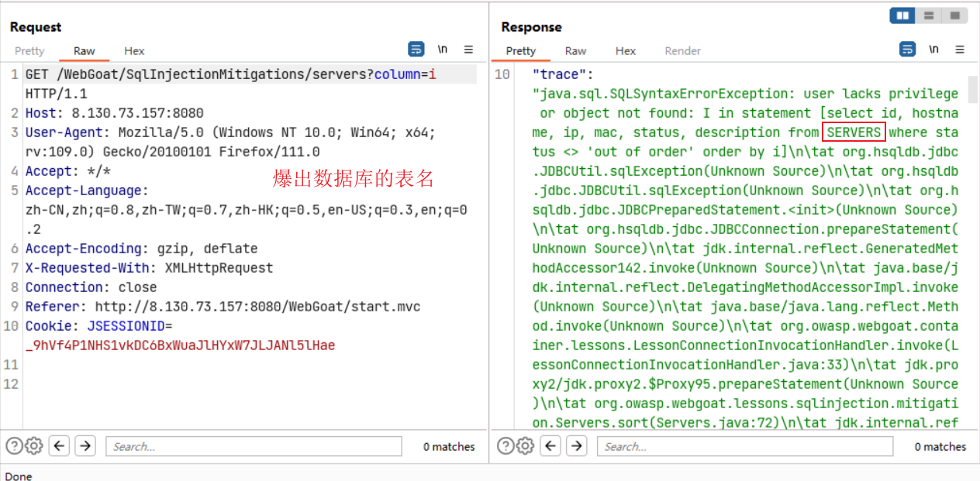Toggle non-printable characters \n in Request panel
The height and width of the screenshot is (481, 980).
(443, 50)
